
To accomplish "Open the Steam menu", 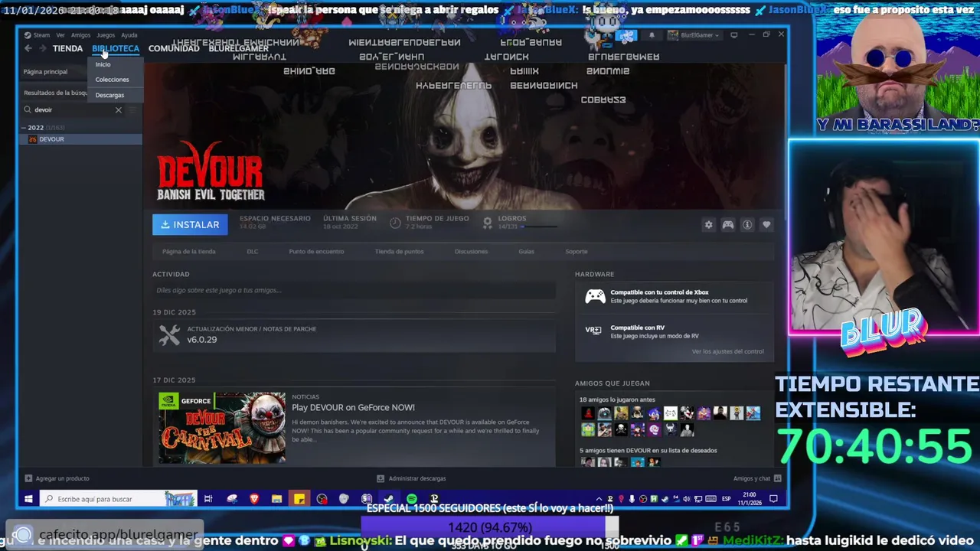I will coord(37,35).
